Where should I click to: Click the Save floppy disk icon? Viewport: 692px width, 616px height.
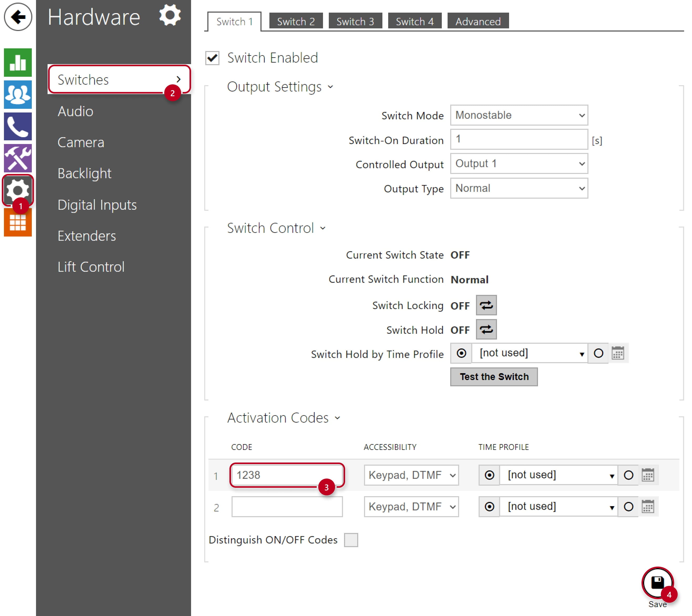[x=658, y=583]
